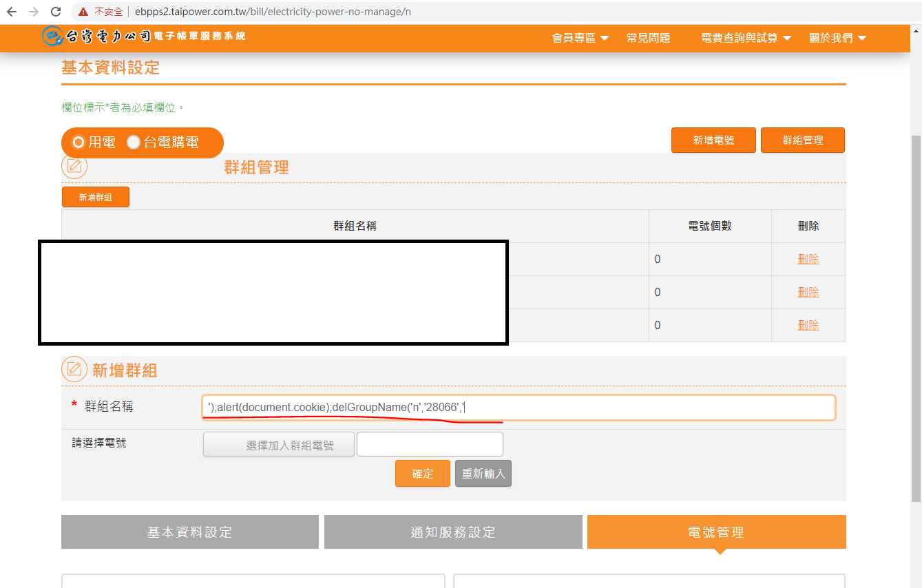
Task: Go back using browser back arrow
Action: (11, 12)
